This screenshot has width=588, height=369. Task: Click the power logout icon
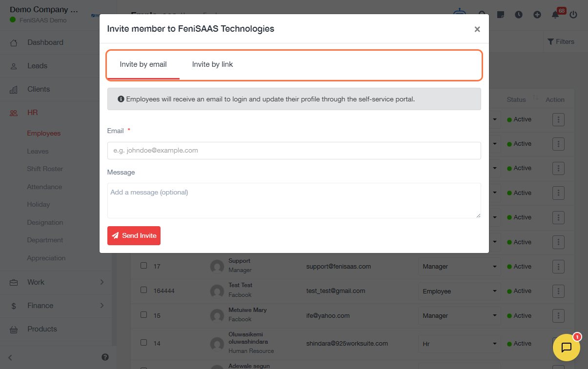(x=573, y=15)
